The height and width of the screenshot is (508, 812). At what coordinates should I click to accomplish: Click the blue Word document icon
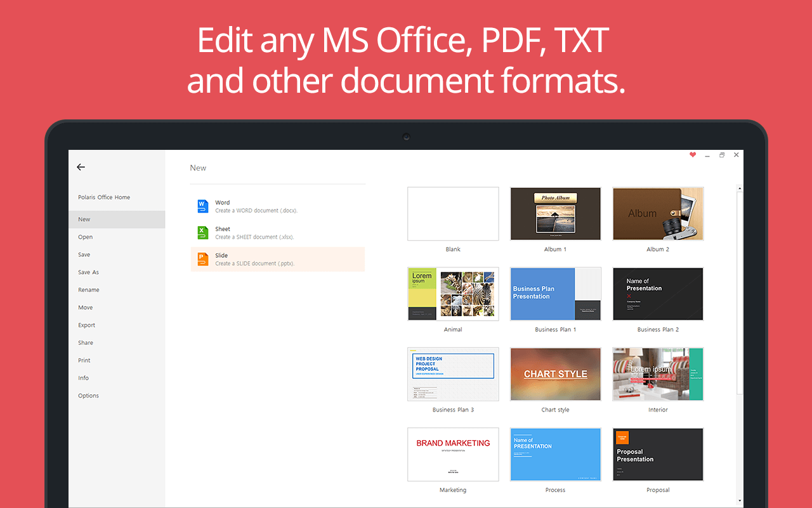pos(202,206)
